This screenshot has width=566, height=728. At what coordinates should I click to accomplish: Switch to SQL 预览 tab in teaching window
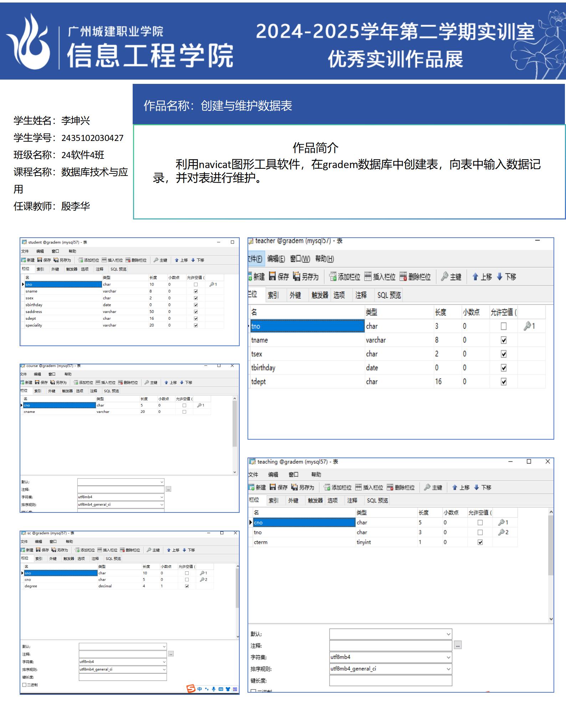pos(377,500)
